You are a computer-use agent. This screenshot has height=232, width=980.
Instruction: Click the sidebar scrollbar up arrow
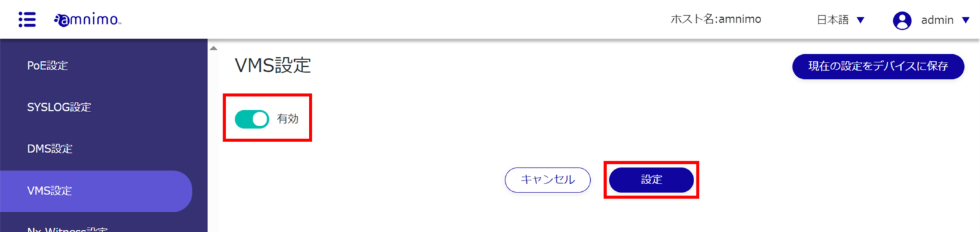point(214,48)
